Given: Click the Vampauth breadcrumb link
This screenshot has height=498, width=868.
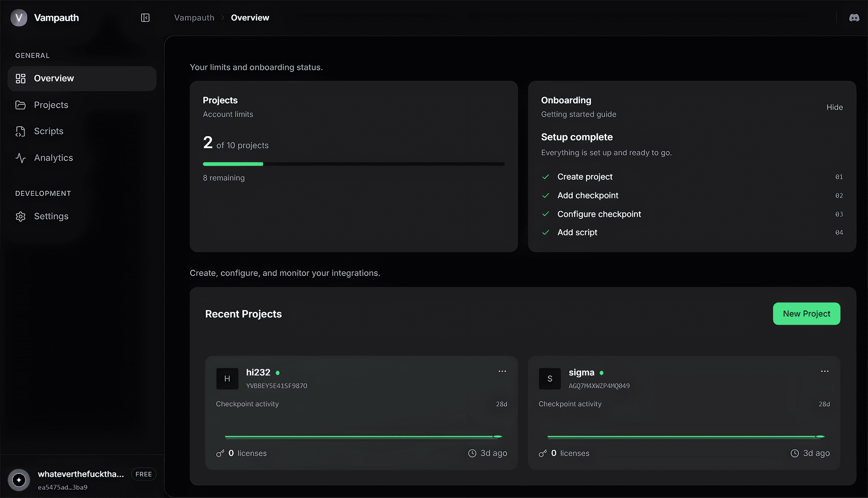Looking at the screenshot, I should pyautogui.click(x=194, y=18).
